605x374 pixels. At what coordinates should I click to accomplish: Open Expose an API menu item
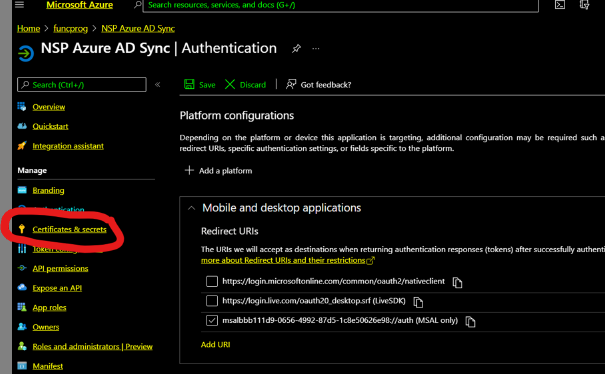pos(57,288)
